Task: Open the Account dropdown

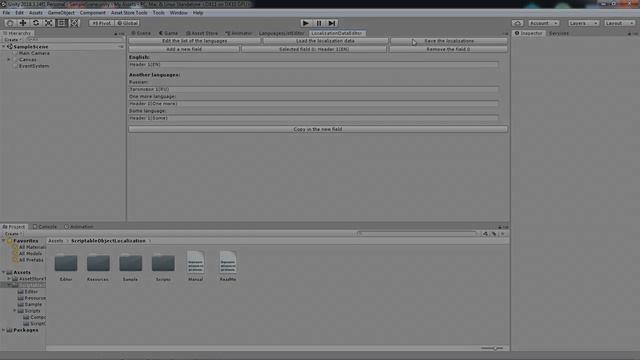Action: (x=543, y=23)
